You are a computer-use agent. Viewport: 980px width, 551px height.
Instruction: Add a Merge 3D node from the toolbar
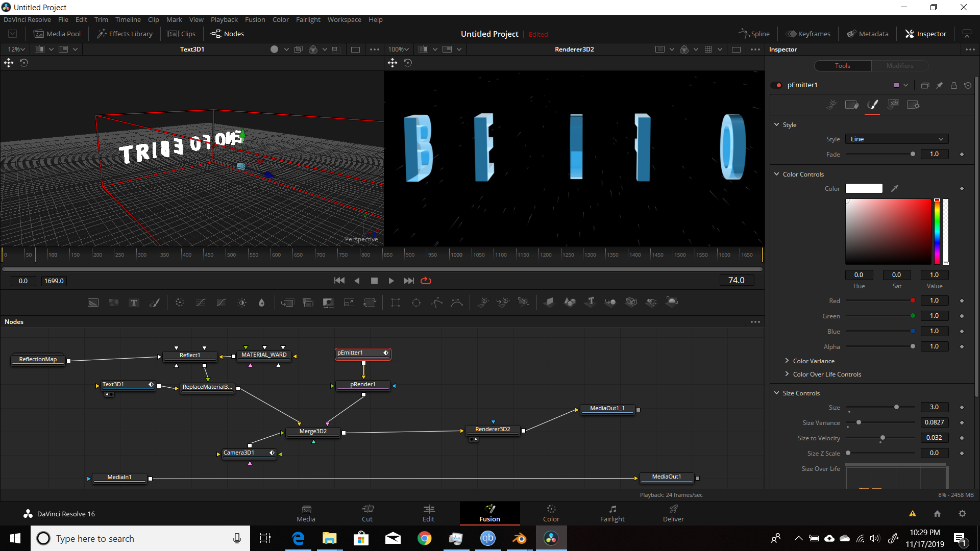tap(610, 303)
